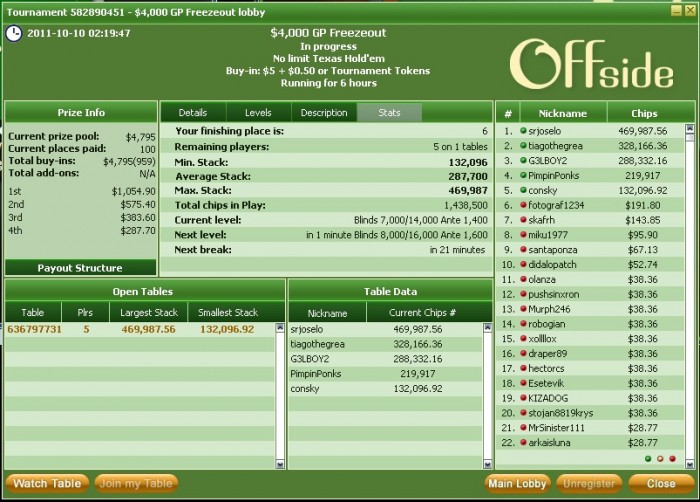Image resolution: width=700 pixels, height=502 pixels.
Task: Select olanza in the player ranking
Action: tap(590, 280)
